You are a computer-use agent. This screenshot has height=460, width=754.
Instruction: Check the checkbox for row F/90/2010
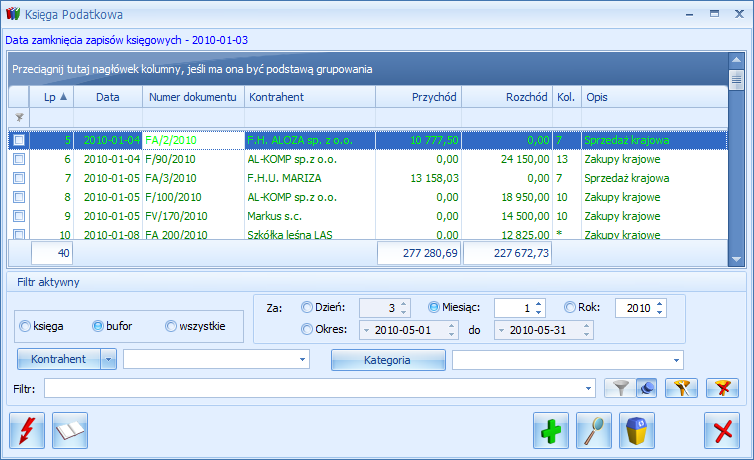click(19, 159)
